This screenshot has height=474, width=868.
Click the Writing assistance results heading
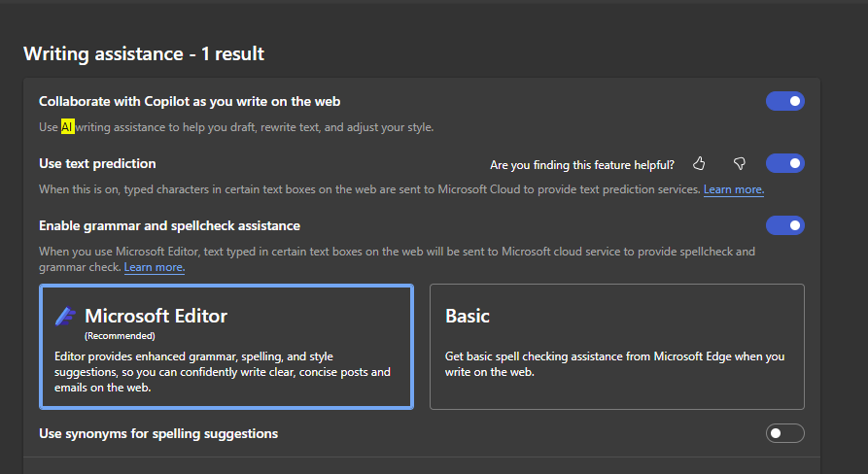144,53
